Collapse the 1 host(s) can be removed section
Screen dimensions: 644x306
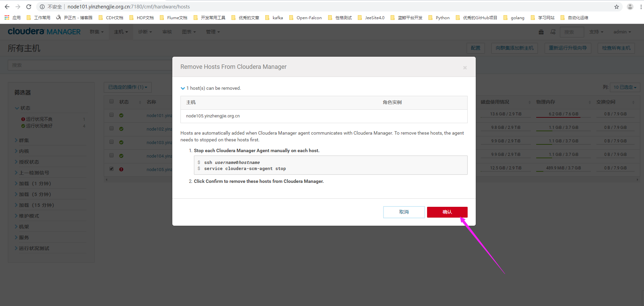(x=183, y=88)
